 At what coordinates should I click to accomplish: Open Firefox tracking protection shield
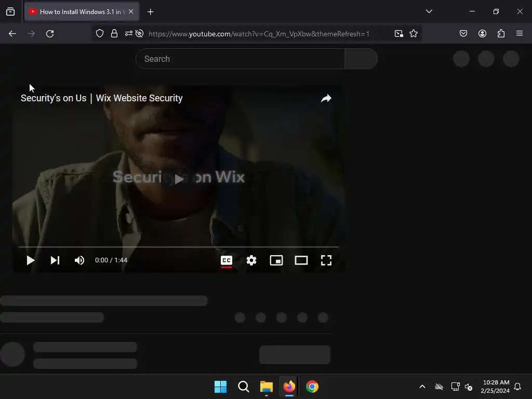[99, 34]
